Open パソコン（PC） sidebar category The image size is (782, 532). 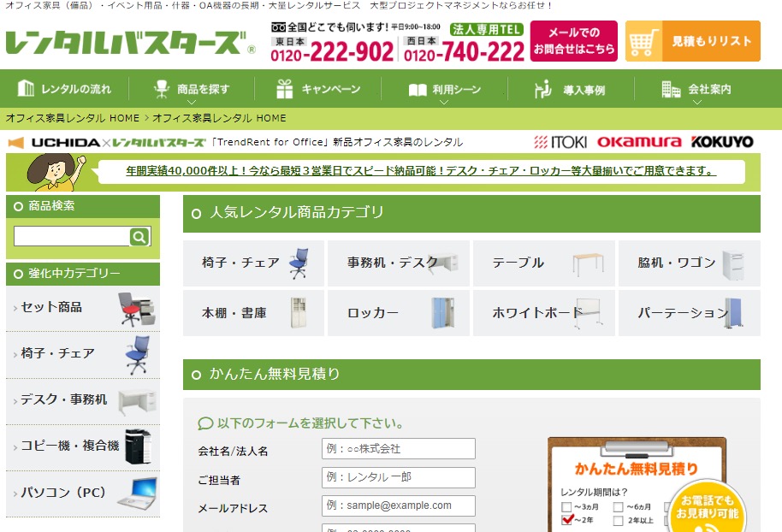83,493
